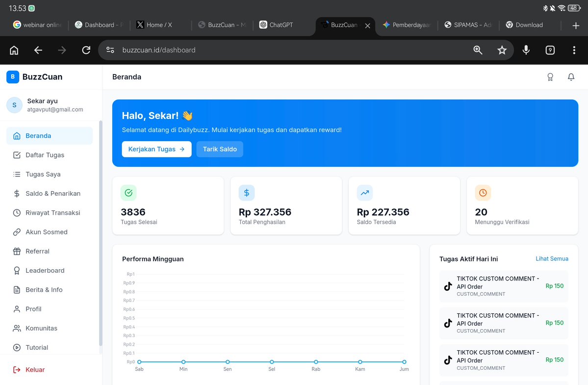Click the notification bell icon
Viewport: 588px width, 385px height.
[x=571, y=77]
